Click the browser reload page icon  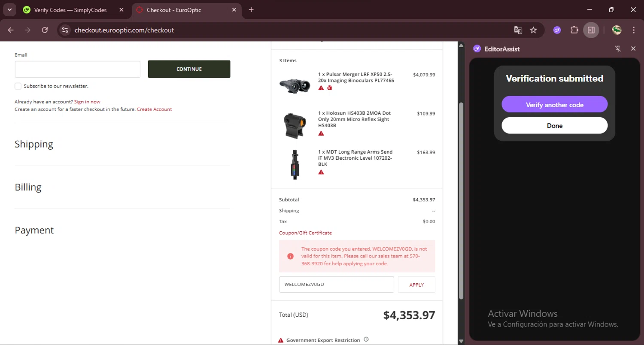coord(45,30)
